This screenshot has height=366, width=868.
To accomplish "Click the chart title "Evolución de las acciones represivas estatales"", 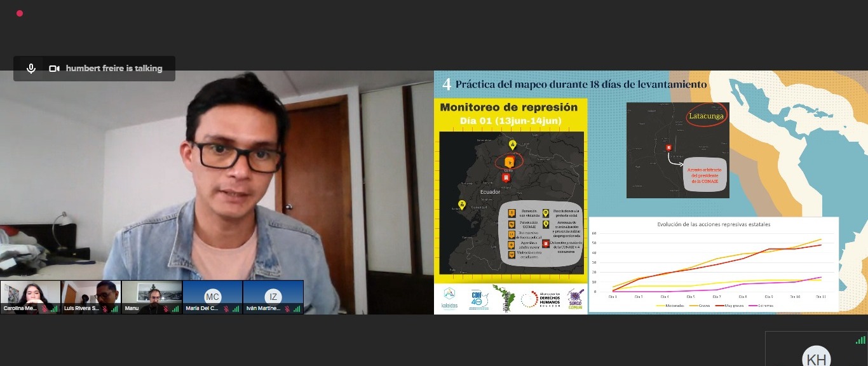I will [714, 225].
